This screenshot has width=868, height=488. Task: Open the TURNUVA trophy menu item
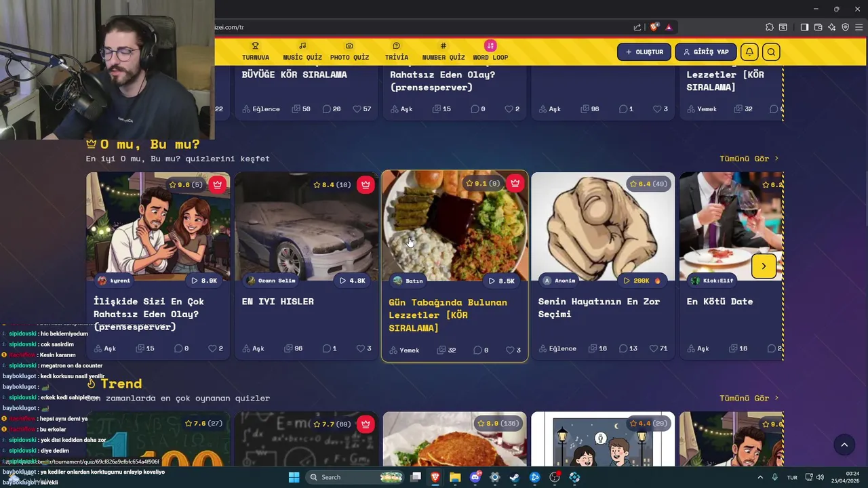pyautogui.click(x=255, y=52)
